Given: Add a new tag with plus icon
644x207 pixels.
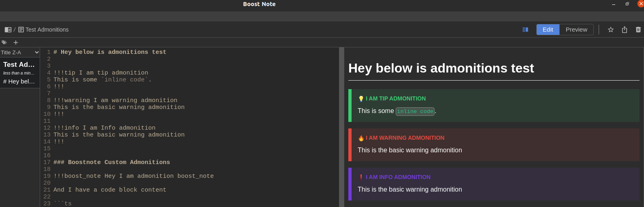Looking at the screenshot, I should [16, 42].
